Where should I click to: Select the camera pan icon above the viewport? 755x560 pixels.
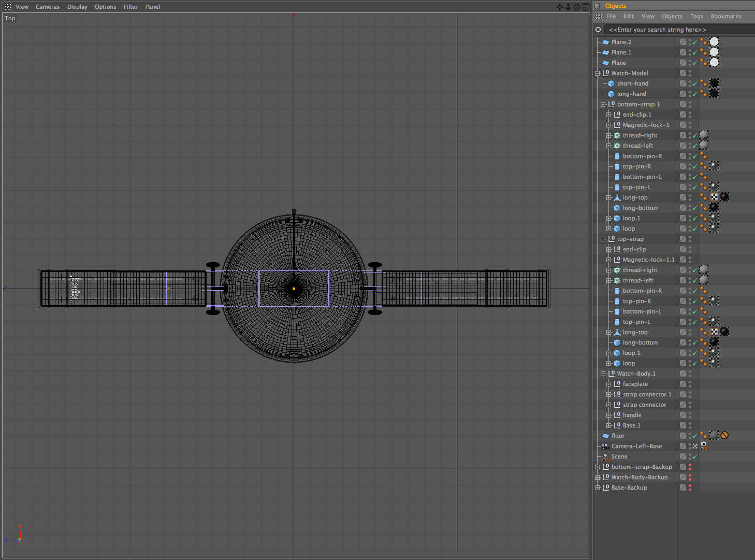(x=559, y=7)
